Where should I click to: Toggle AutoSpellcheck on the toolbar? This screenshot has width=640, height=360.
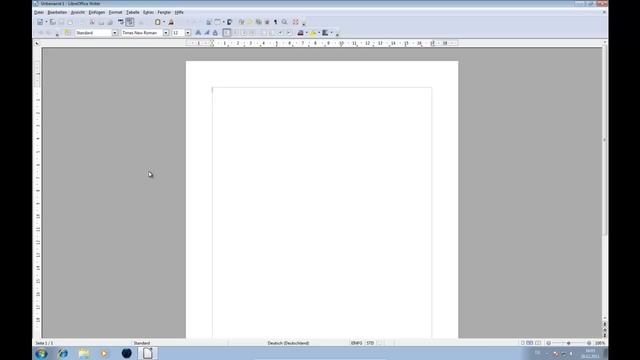(x=130, y=22)
